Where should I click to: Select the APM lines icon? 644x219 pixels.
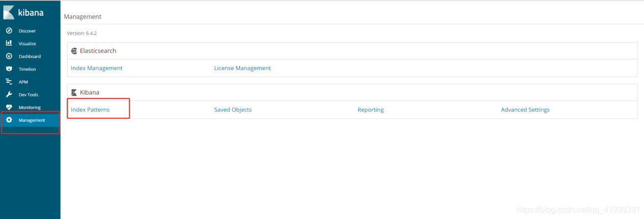[x=9, y=81]
